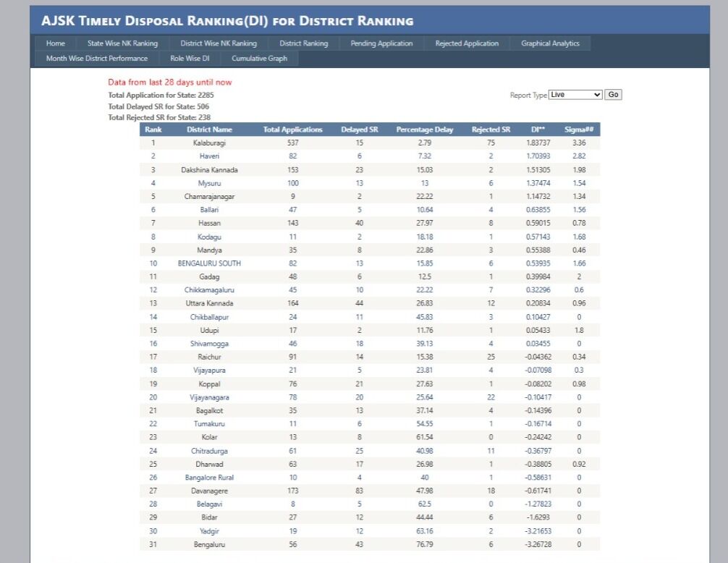The height and width of the screenshot is (563, 728).
Task: Show the Cumulative Graph page
Action: [259, 59]
